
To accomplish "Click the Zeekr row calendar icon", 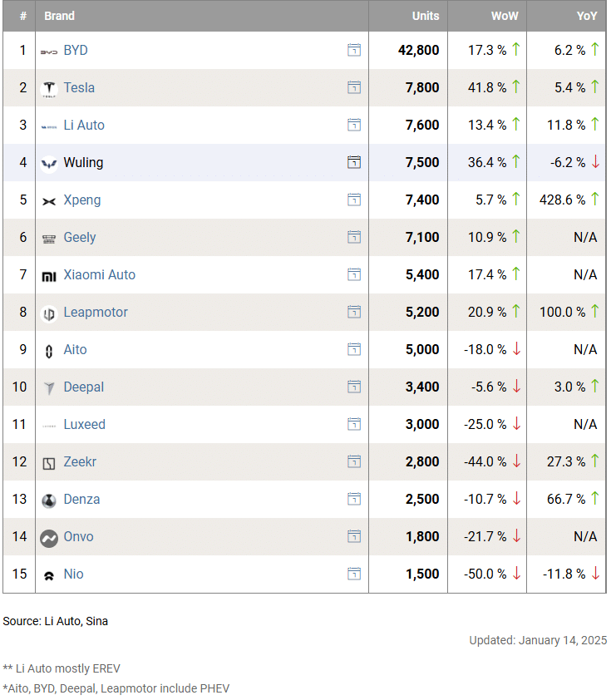I will (x=354, y=462).
